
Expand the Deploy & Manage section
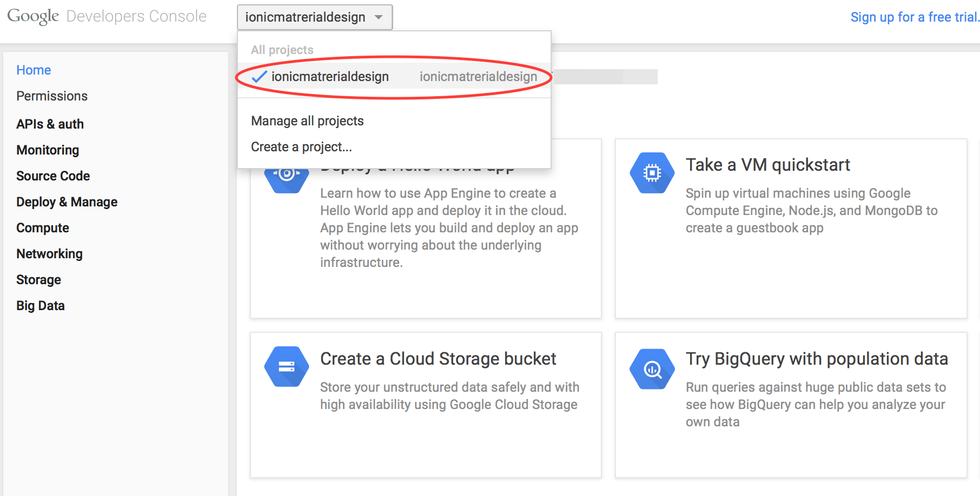click(67, 202)
